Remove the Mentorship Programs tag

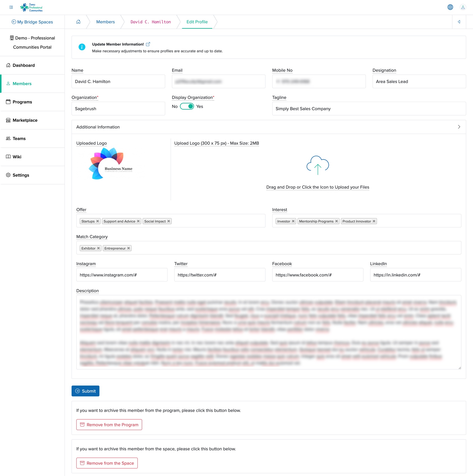[336, 221]
